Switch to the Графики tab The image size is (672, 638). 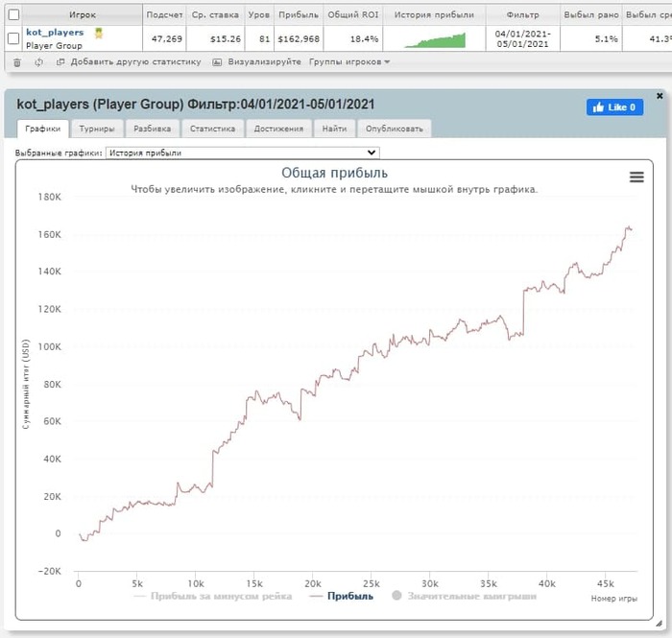coord(43,129)
